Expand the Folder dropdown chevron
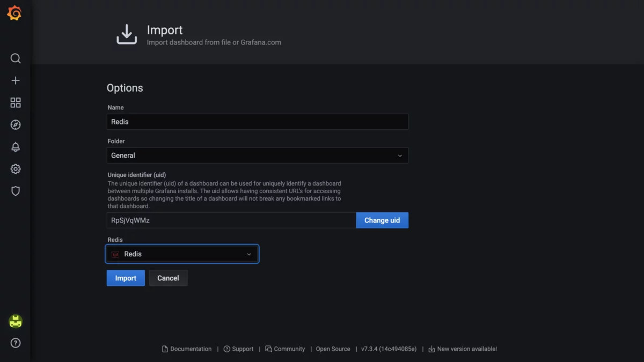The height and width of the screenshot is (362, 644). [x=400, y=156]
